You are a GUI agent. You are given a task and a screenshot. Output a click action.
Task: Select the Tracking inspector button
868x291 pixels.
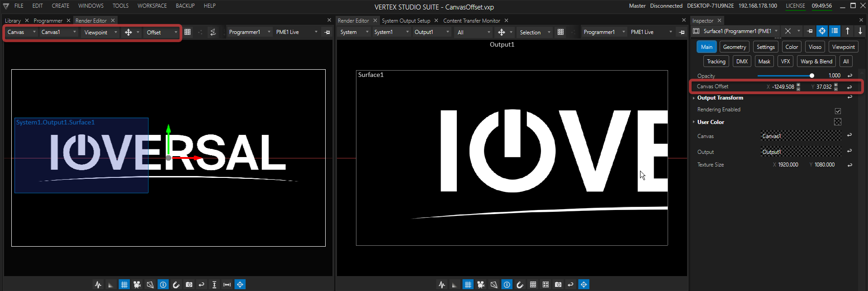click(716, 62)
